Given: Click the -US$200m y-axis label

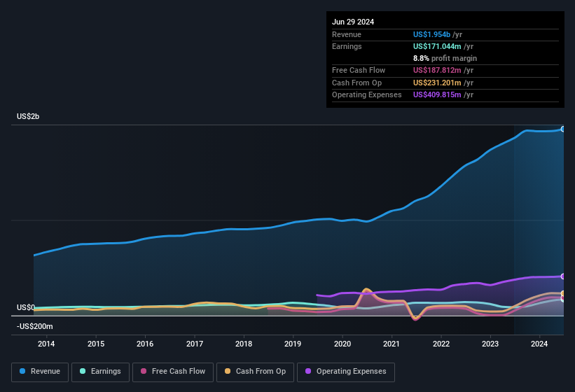Looking at the screenshot, I should click(34, 326).
